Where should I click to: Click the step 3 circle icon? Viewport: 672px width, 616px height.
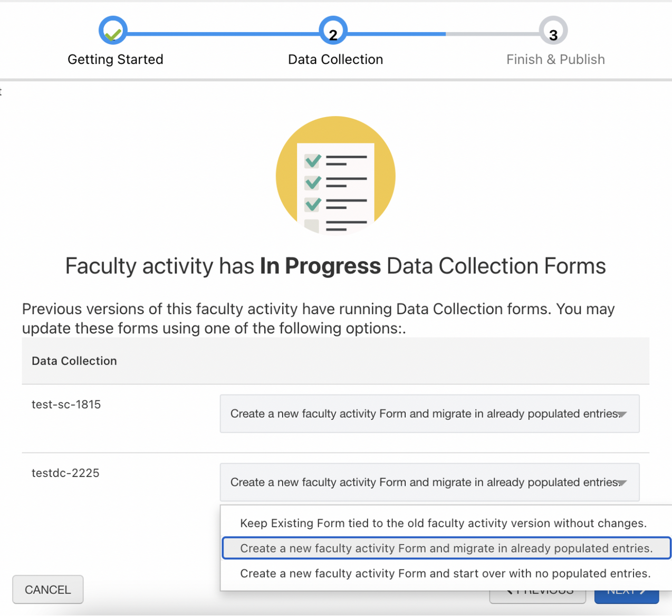point(553,31)
